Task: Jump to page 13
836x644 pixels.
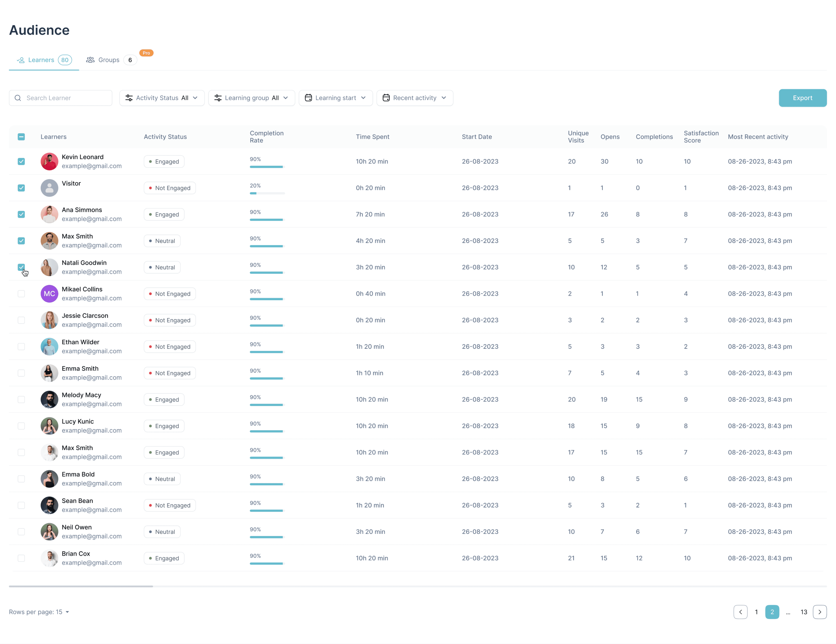Action: tap(803, 612)
